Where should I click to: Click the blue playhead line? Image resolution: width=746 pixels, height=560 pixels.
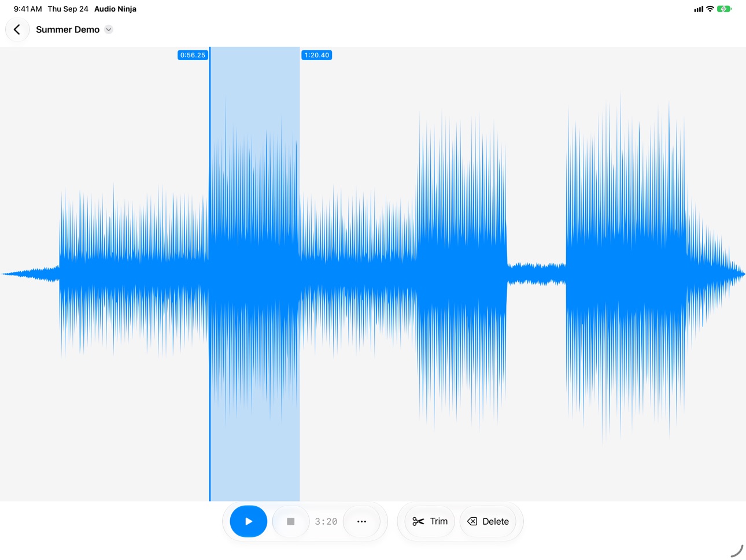point(210,274)
